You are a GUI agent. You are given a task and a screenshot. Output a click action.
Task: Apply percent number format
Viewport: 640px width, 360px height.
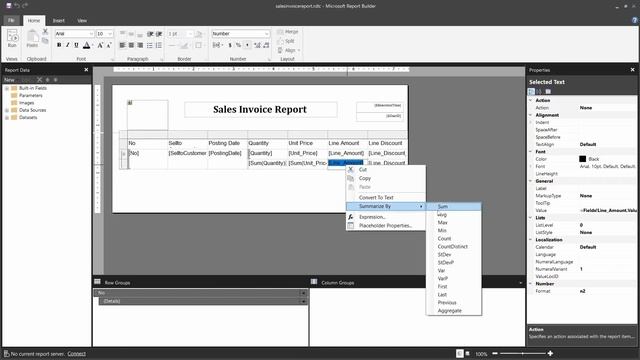point(238,45)
